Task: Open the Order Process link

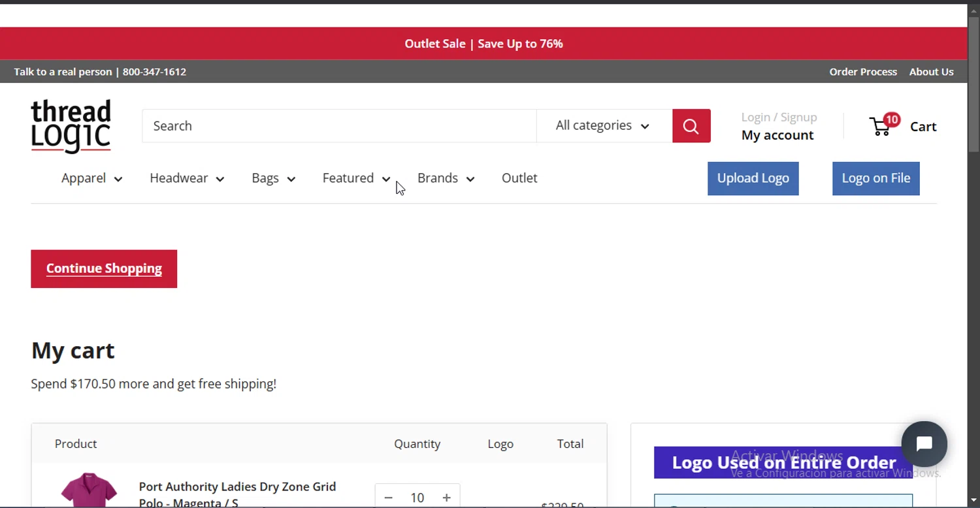Action: (x=863, y=72)
